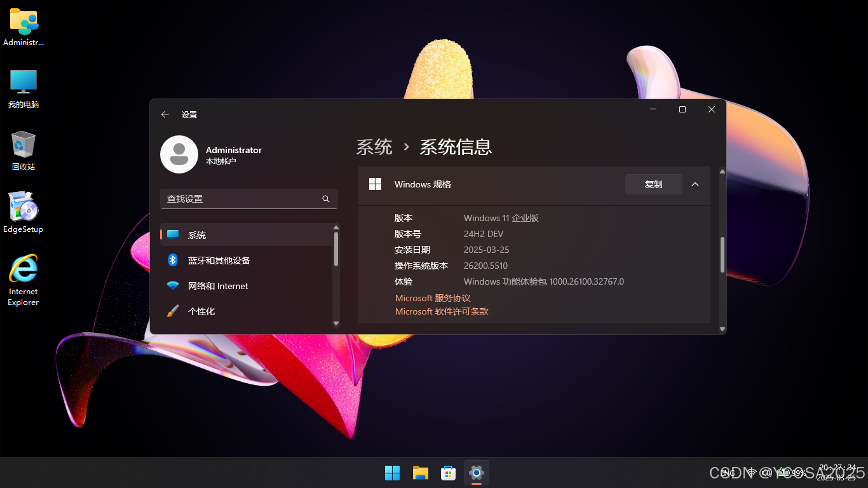Click the main scrollbar down arrow
This screenshot has height=488, width=868.
pos(722,329)
